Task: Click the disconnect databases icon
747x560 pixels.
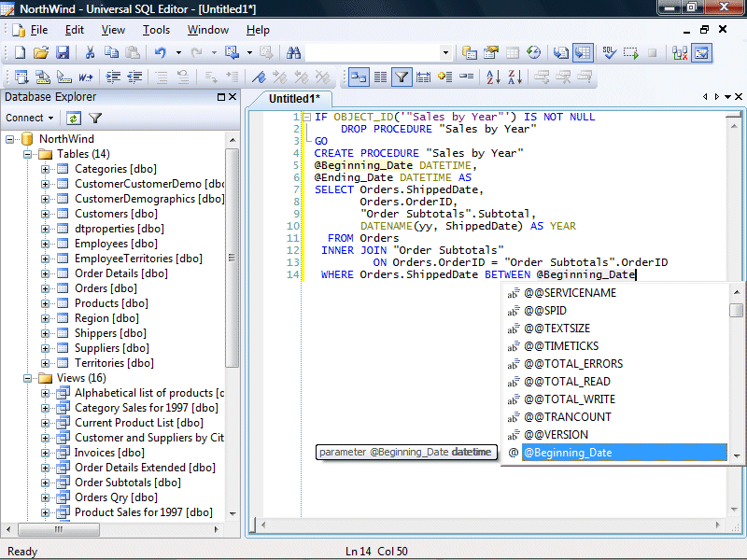Action: point(680,53)
